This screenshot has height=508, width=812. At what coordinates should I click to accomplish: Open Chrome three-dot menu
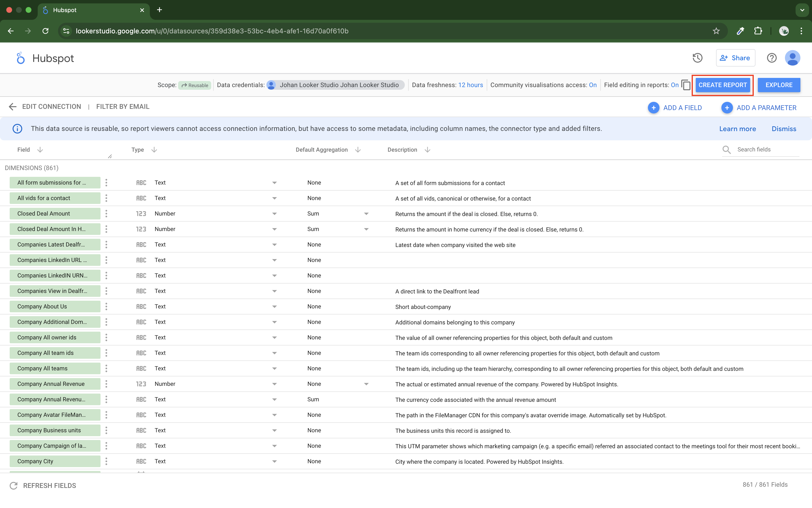801,31
